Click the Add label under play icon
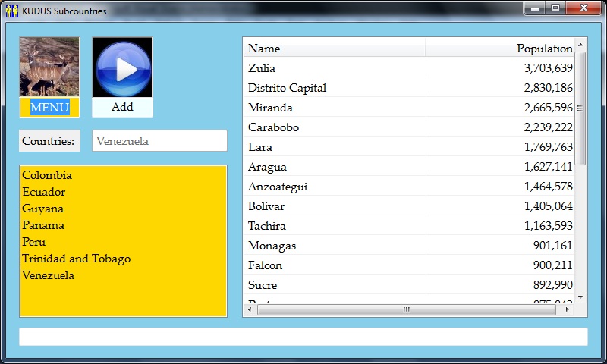607x364 pixels. [x=122, y=107]
